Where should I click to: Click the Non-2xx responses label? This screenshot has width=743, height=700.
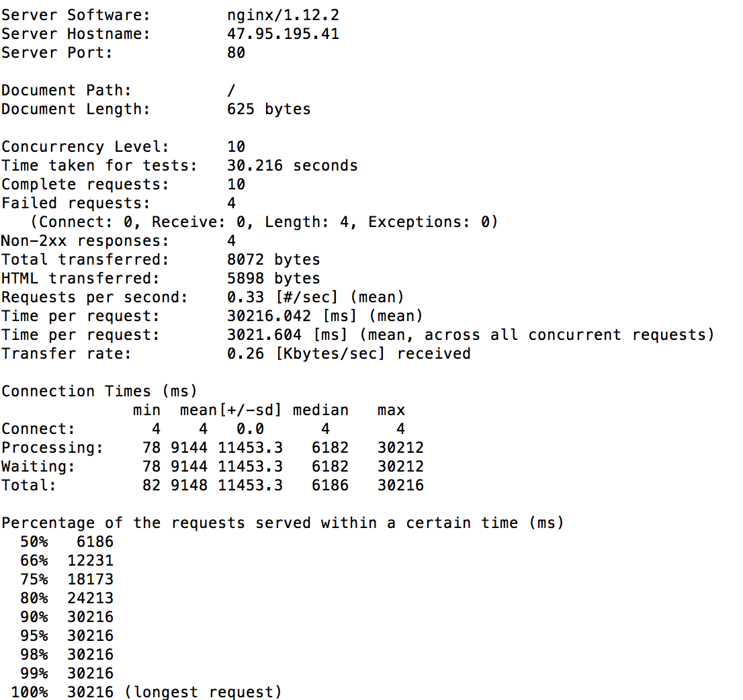pyautogui.click(x=85, y=240)
